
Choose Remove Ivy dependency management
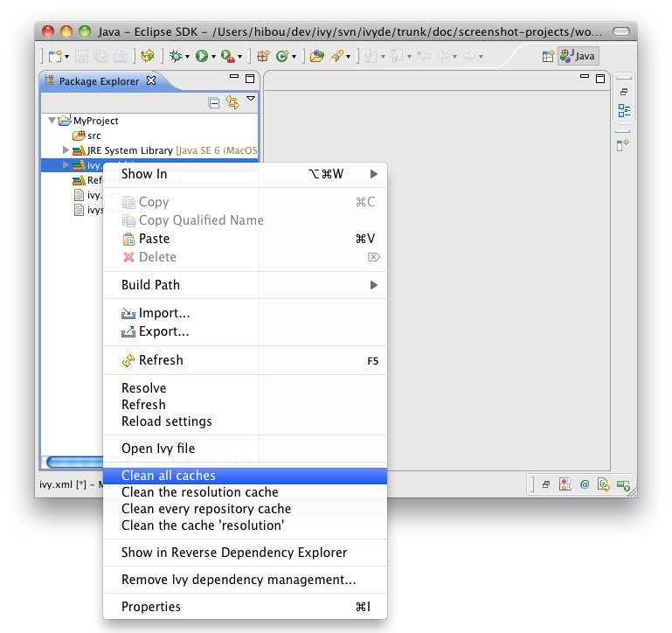click(238, 580)
